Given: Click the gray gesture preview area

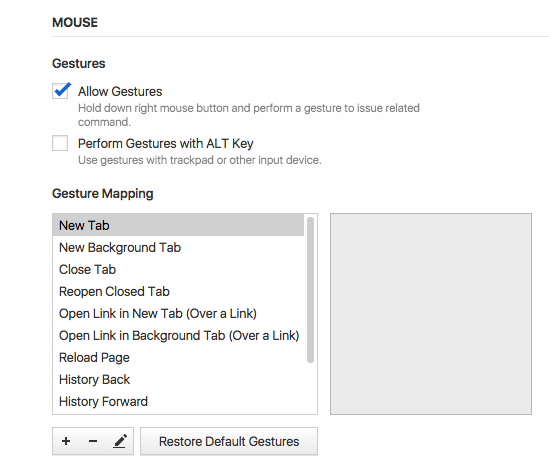Looking at the screenshot, I should [x=431, y=314].
